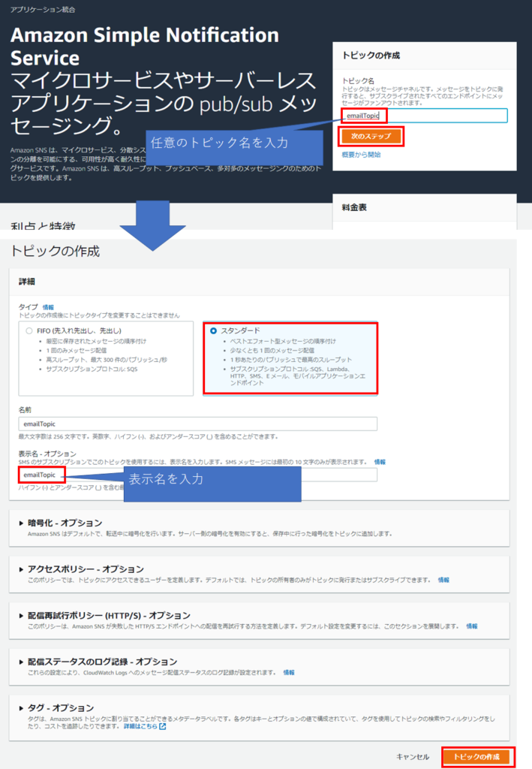The height and width of the screenshot is (769, 532).
Task: Click the キャンセル button
Action: click(413, 757)
